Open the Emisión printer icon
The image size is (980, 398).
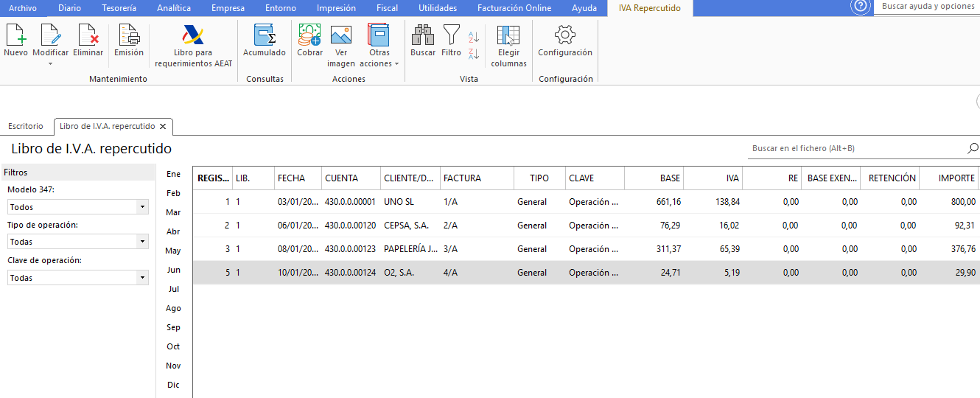(129, 35)
